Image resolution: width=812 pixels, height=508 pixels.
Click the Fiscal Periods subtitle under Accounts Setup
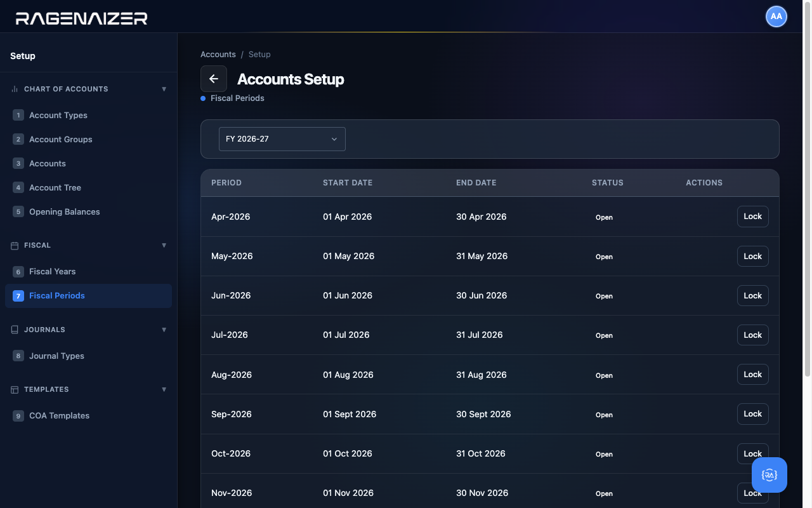[237, 98]
